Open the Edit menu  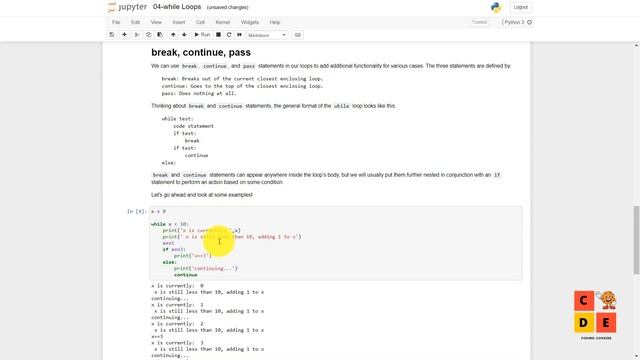136,22
